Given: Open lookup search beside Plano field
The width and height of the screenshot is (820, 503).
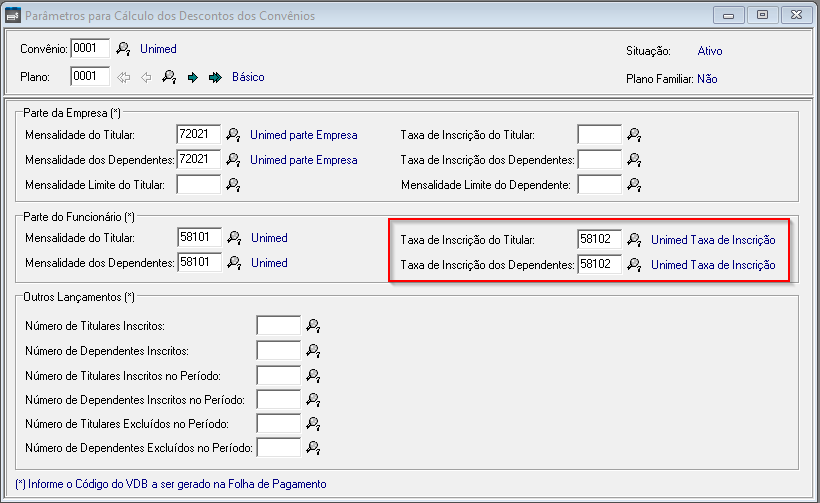Looking at the screenshot, I should pyautogui.click(x=170, y=77).
